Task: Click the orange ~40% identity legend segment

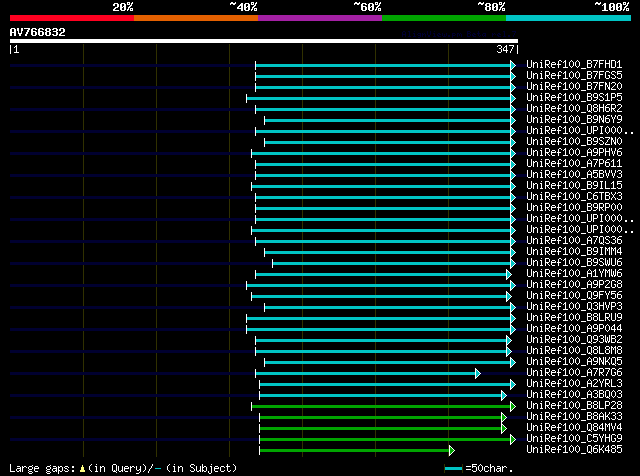Action: pyautogui.click(x=196, y=18)
